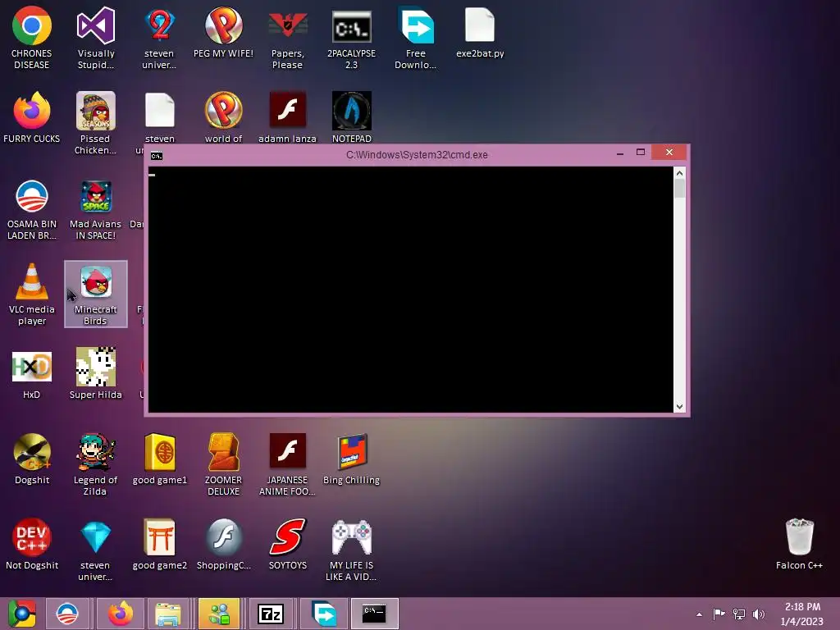Open File Explorer from the taskbar
Screen dimensions: 840x630
(167, 614)
